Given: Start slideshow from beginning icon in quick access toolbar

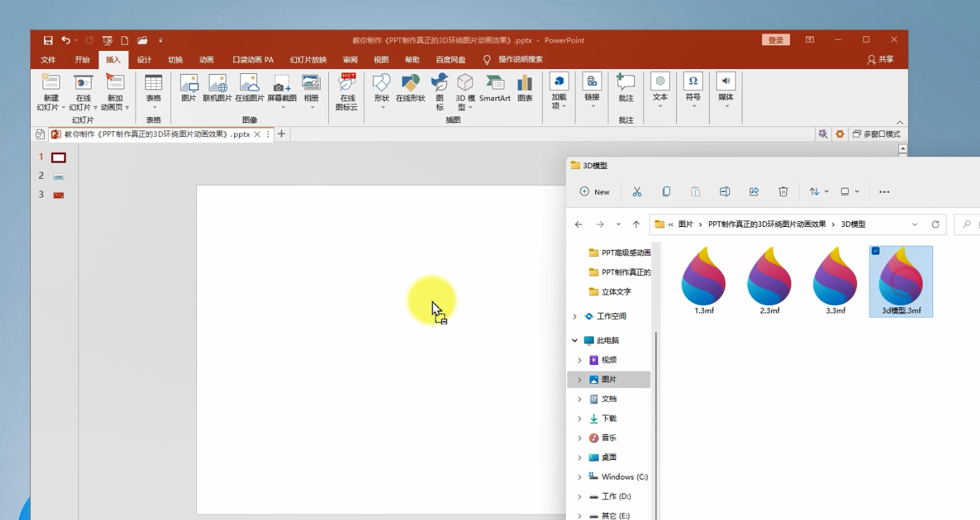Looking at the screenshot, I should tap(107, 40).
